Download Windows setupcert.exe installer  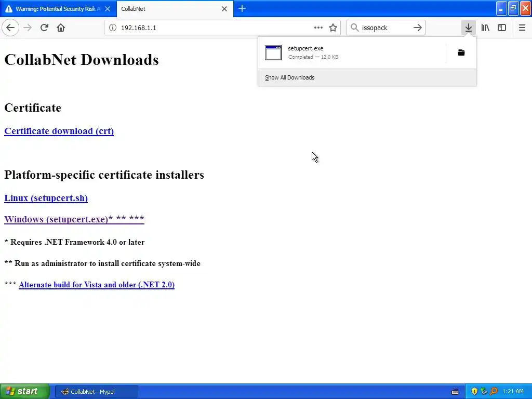click(x=74, y=219)
